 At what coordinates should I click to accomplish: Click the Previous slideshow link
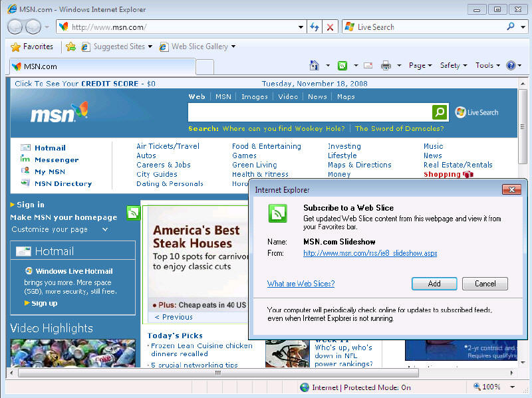[174, 317]
